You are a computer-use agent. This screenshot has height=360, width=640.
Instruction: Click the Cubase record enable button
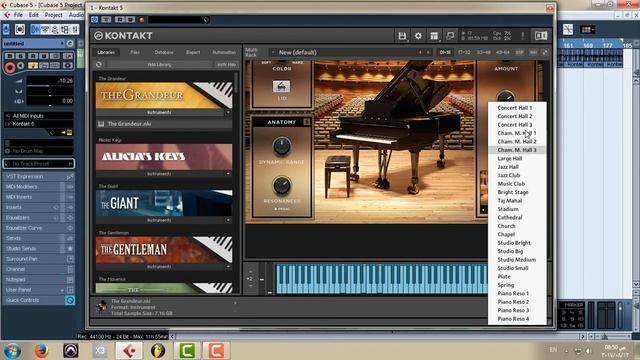(x=10, y=67)
